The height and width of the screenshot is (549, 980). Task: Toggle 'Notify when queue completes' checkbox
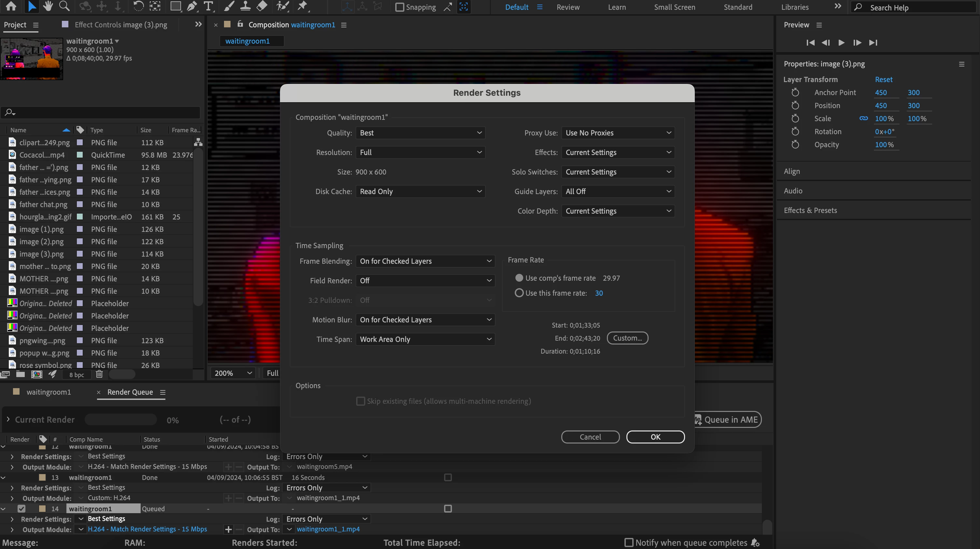point(629,542)
